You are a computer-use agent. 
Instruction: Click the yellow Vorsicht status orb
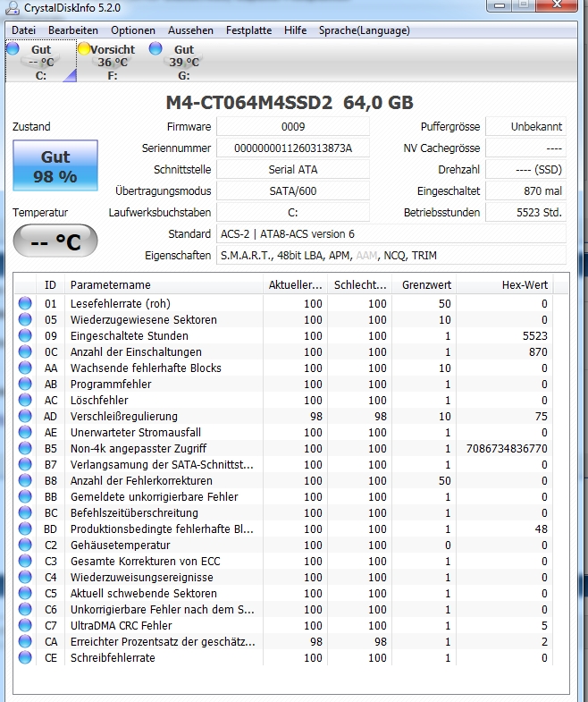click(x=84, y=48)
